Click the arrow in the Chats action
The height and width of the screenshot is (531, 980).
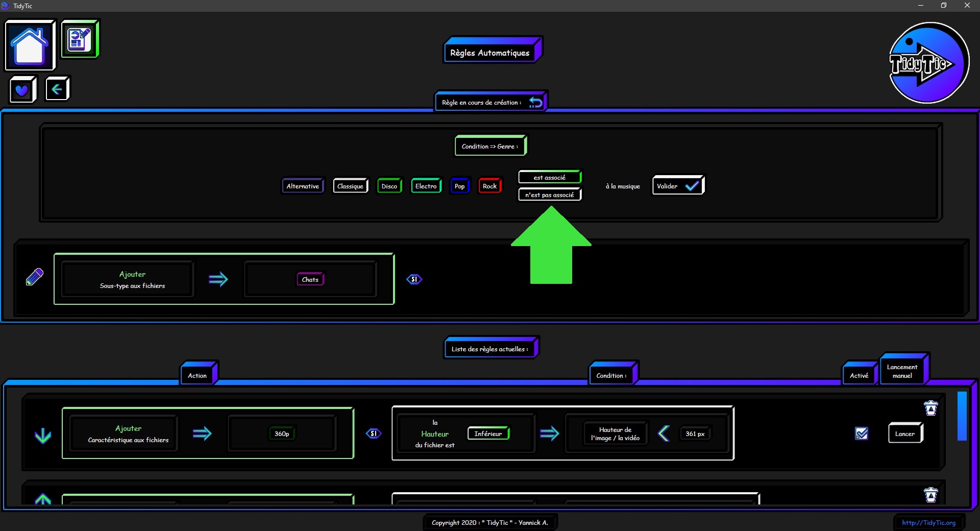pos(218,279)
